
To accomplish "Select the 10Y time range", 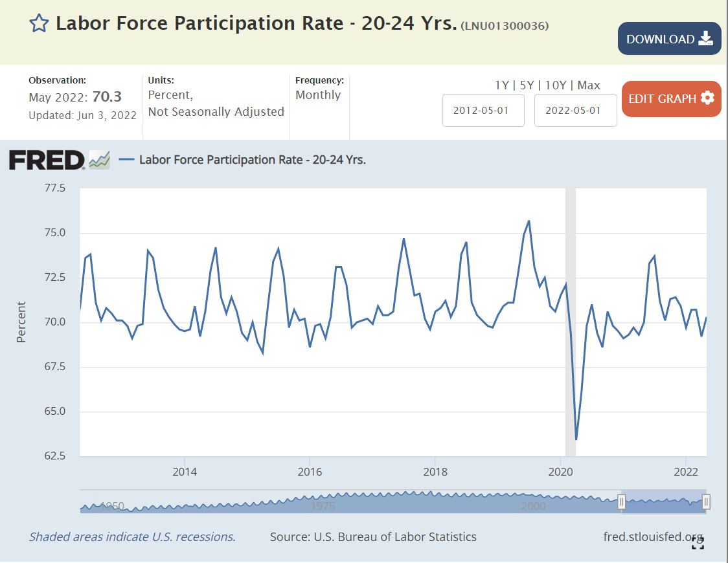I will (556, 85).
